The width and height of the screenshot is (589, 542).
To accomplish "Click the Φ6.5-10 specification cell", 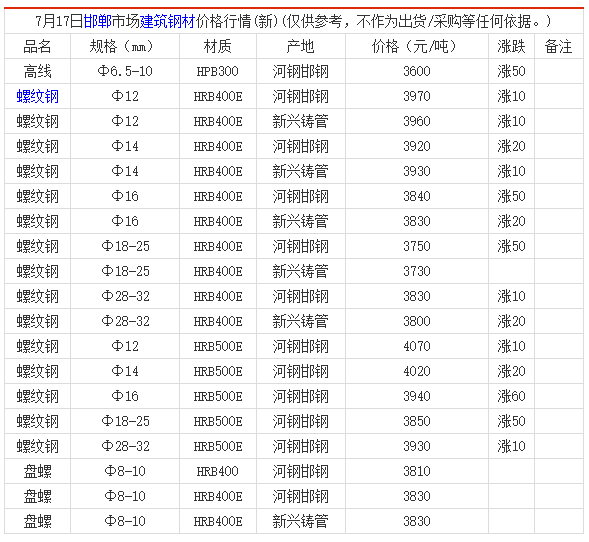I will click(125, 71).
